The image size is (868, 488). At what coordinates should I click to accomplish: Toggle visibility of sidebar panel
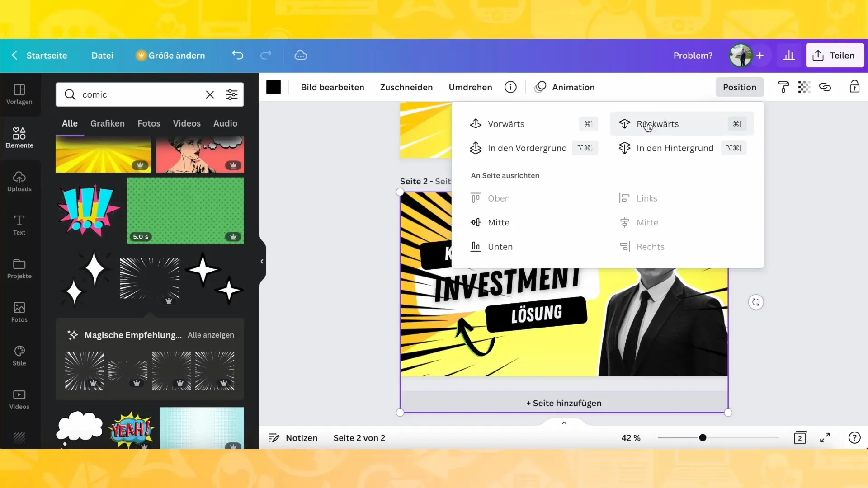[x=262, y=261]
